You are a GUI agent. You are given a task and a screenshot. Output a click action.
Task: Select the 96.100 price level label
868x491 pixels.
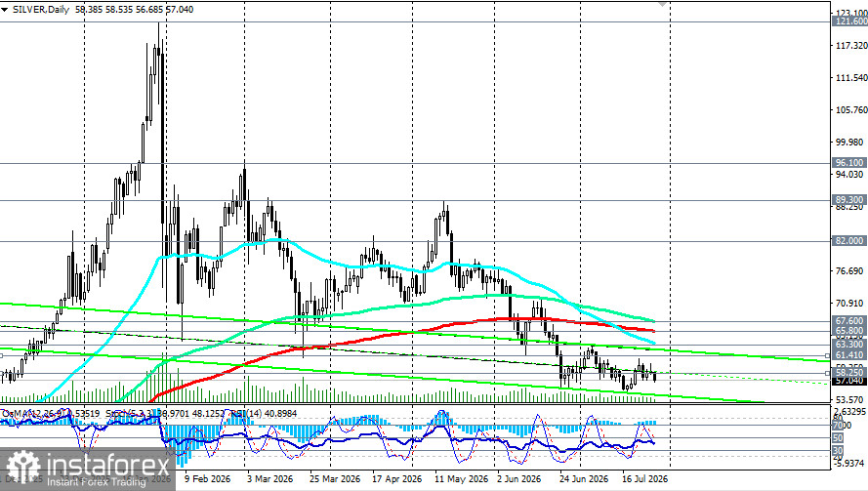click(x=849, y=163)
